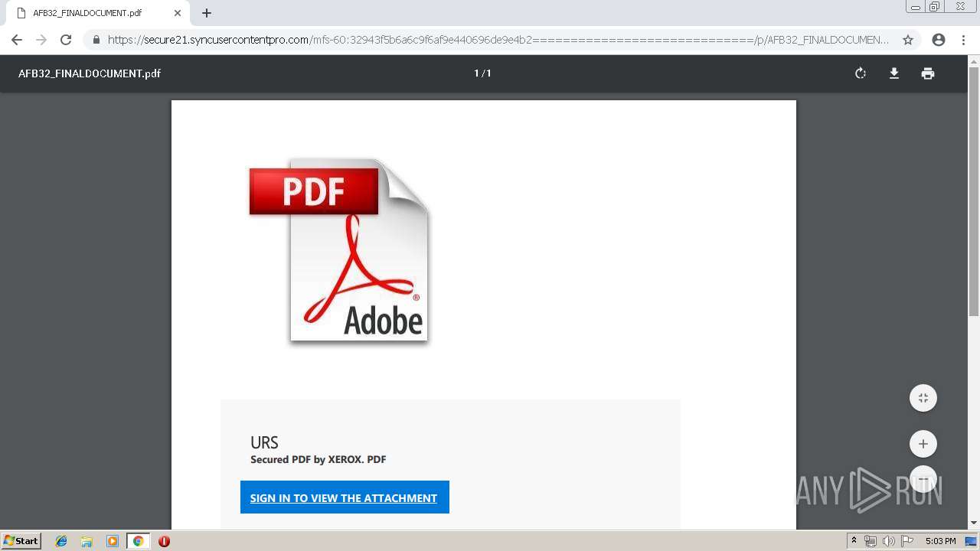Rotate the PDF clockwise

(x=861, y=73)
